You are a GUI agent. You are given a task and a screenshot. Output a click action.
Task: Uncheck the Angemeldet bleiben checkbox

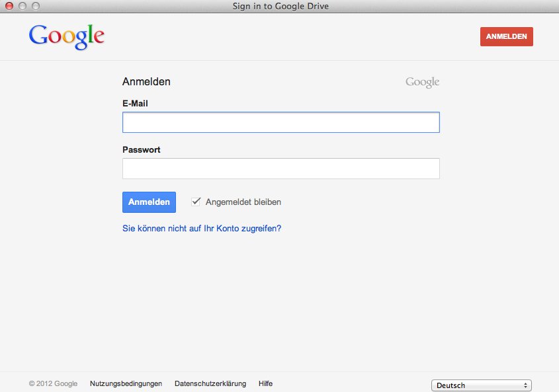click(x=196, y=202)
